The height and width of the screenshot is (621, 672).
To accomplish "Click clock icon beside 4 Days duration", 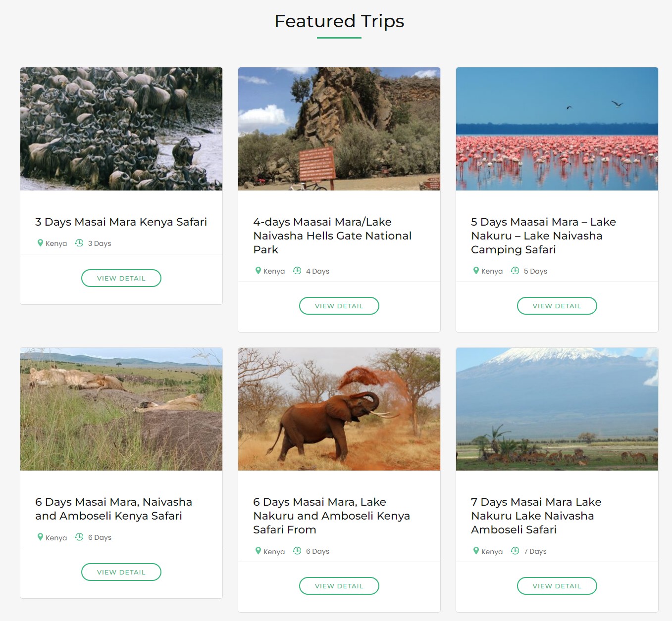I will [x=297, y=271].
